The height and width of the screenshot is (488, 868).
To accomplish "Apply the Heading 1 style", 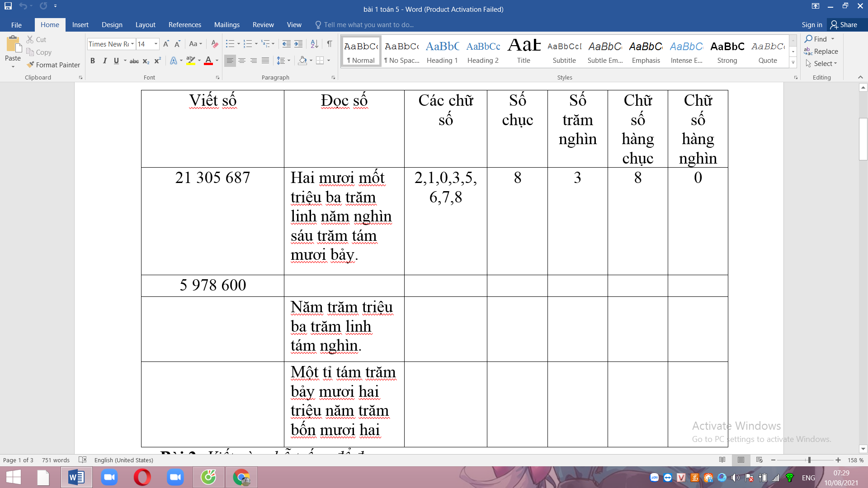I will 442,52.
